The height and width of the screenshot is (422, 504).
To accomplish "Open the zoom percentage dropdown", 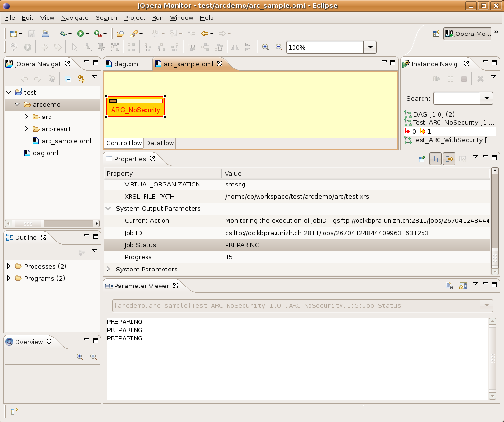I will point(370,47).
